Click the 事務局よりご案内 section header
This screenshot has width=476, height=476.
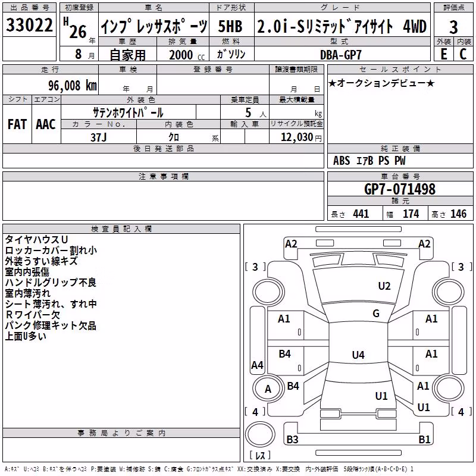point(121,433)
